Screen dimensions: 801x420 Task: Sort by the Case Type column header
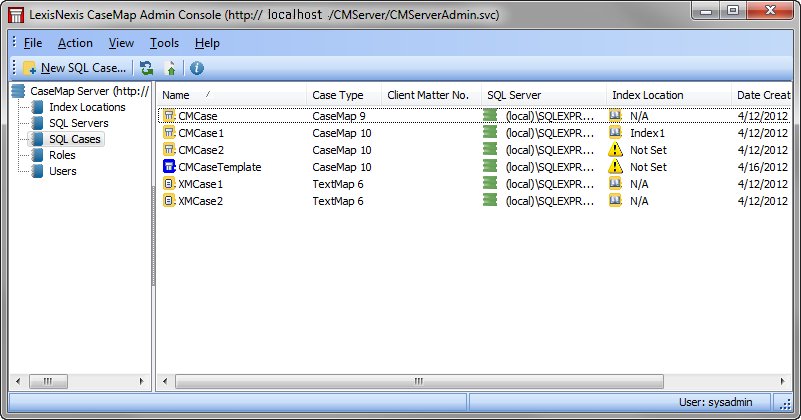coord(344,95)
